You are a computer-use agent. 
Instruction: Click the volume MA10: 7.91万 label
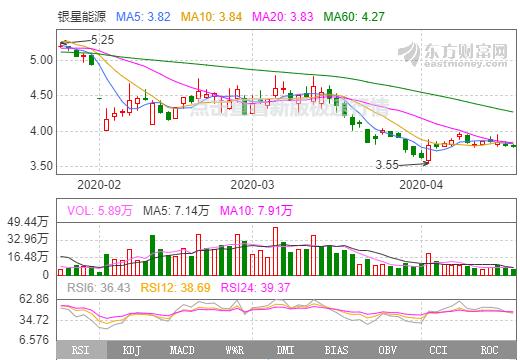pyautogui.click(x=256, y=211)
